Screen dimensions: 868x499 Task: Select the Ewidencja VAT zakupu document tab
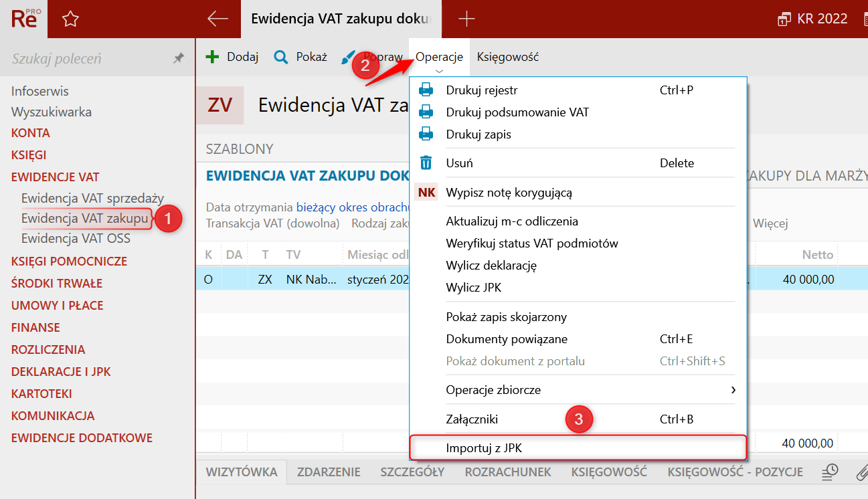coord(341,19)
